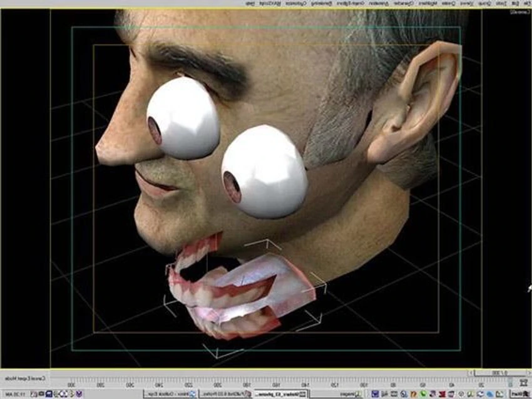Click Cancel Expert Mode button
Screen dimensions: 532x399
coord(26,378)
